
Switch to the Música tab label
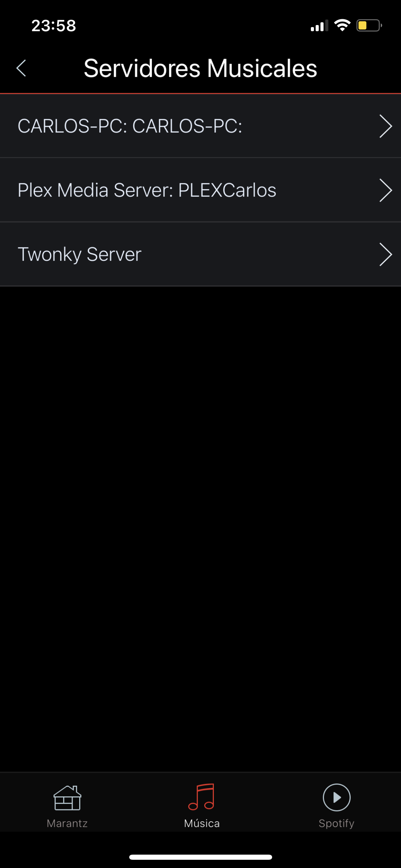pyautogui.click(x=202, y=823)
